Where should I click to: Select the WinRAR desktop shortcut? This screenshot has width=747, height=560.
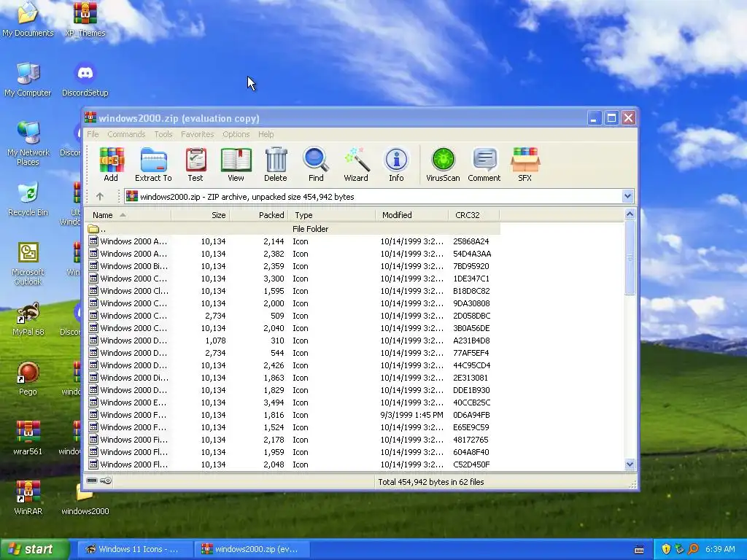[x=28, y=498]
